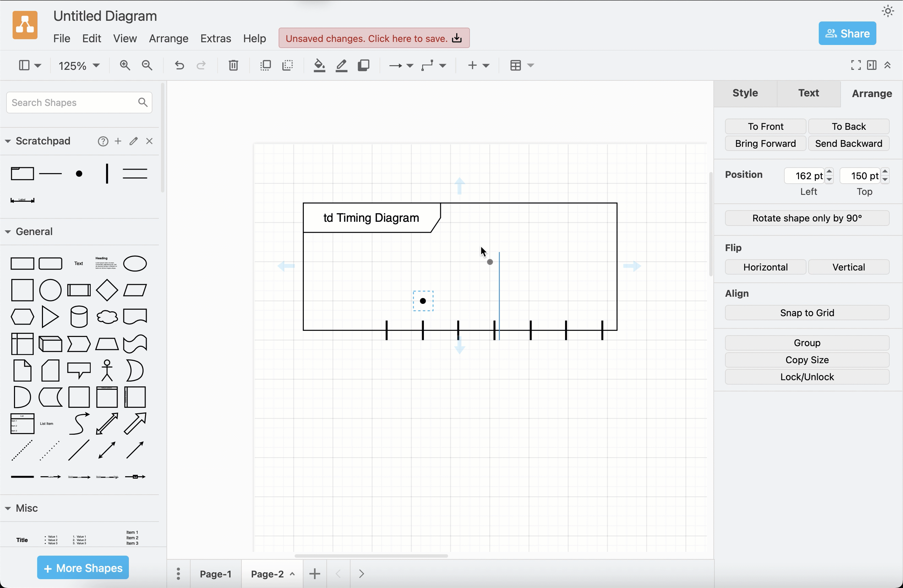Redo the last action
The width and height of the screenshot is (903, 588).
coord(201,65)
